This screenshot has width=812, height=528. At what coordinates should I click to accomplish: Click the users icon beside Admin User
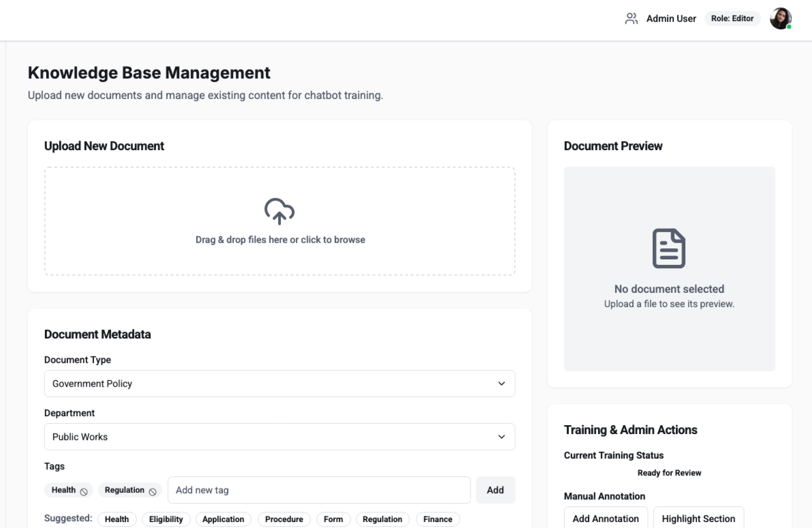631,19
